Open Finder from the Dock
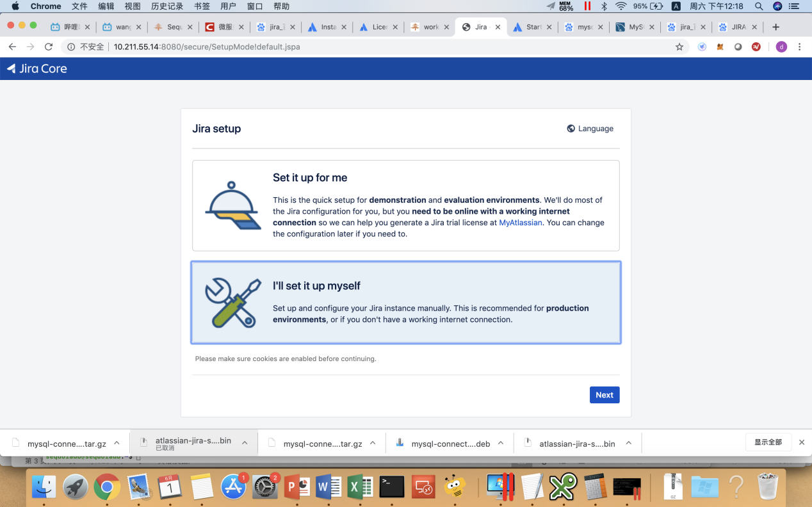This screenshot has width=812, height=507. [44, 488]
